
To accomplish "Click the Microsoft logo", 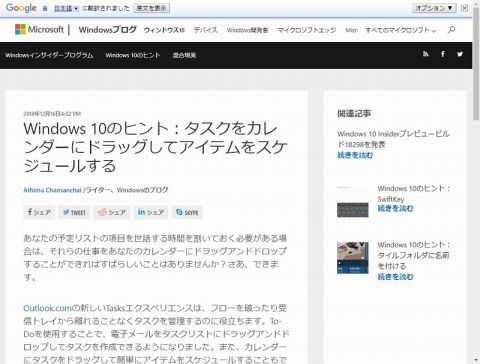I will tap(39, 30).
